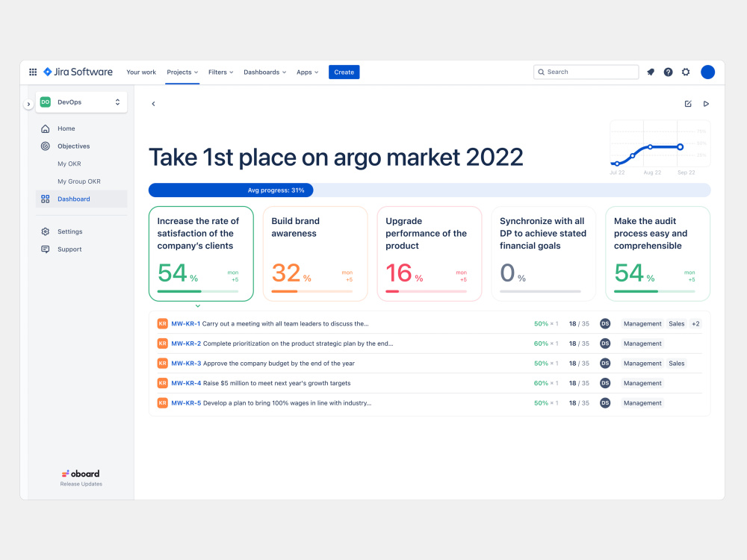
Task: Collapse key results with the green chevron
Action: coord(198,305)
